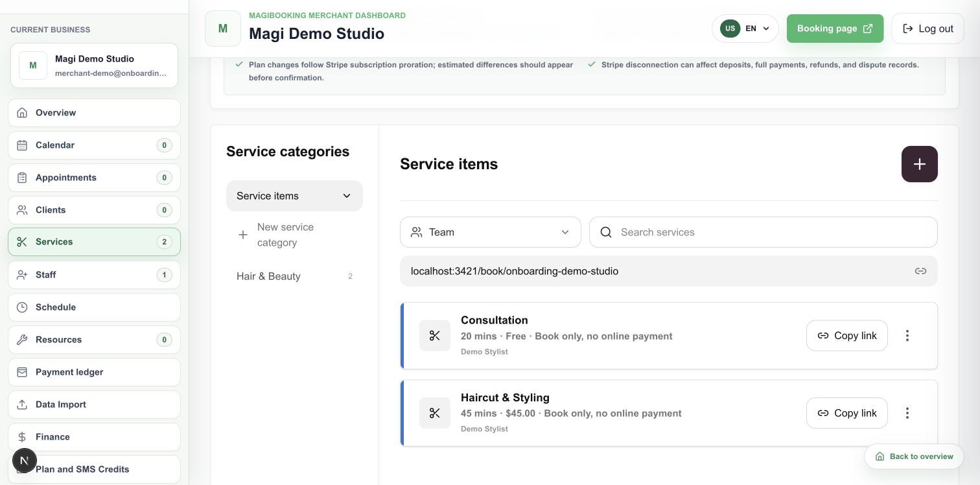Open the US EN language selector

(745, 29)
